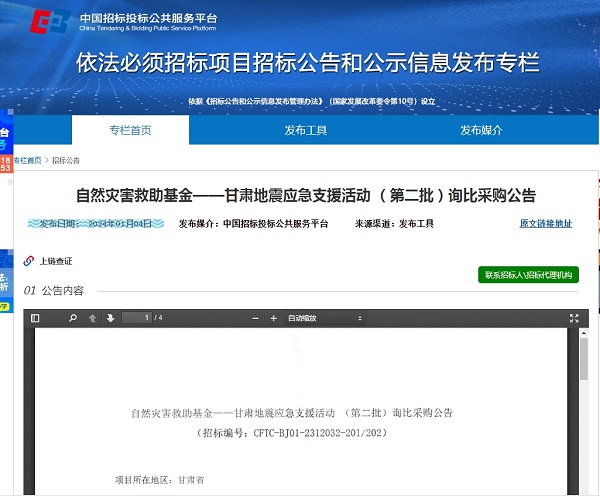The image size is (600, 498).
Task: Zoom in with the plus button
Action: [x=273, y=318]
